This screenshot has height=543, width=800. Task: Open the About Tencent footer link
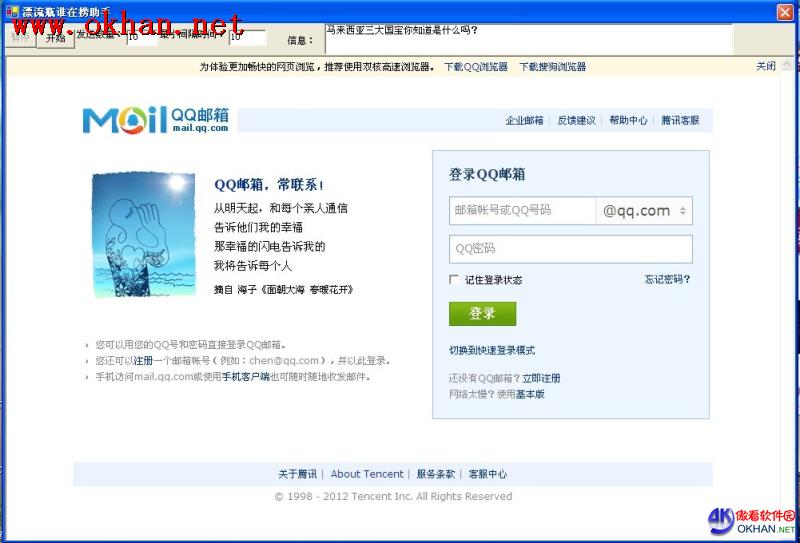(x=367, y=474)
